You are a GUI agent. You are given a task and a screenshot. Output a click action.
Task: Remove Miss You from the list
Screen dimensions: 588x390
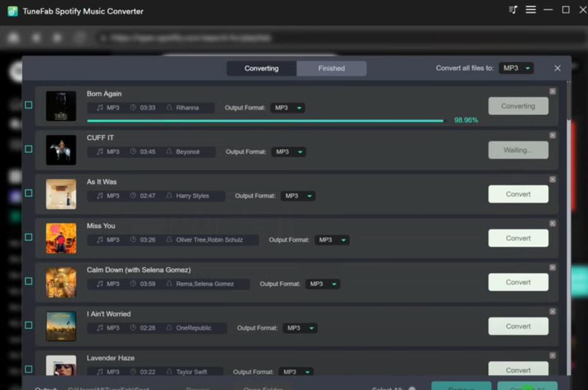553,223
